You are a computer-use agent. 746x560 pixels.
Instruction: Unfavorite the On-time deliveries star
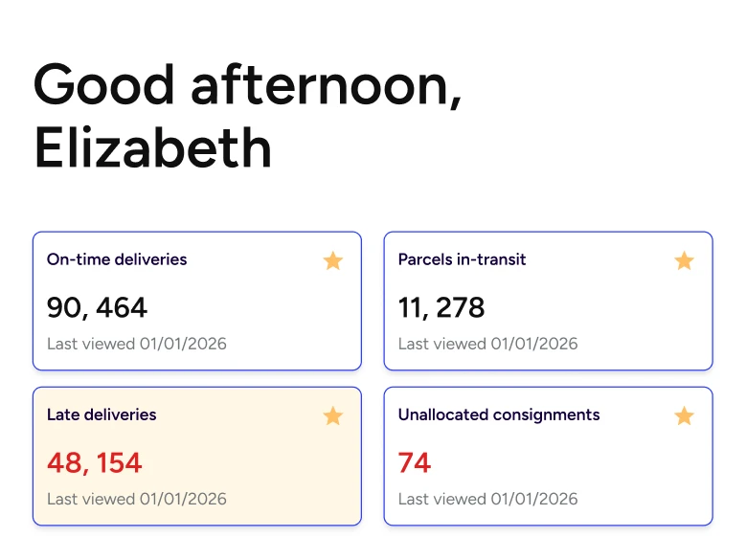click(332, 260)
